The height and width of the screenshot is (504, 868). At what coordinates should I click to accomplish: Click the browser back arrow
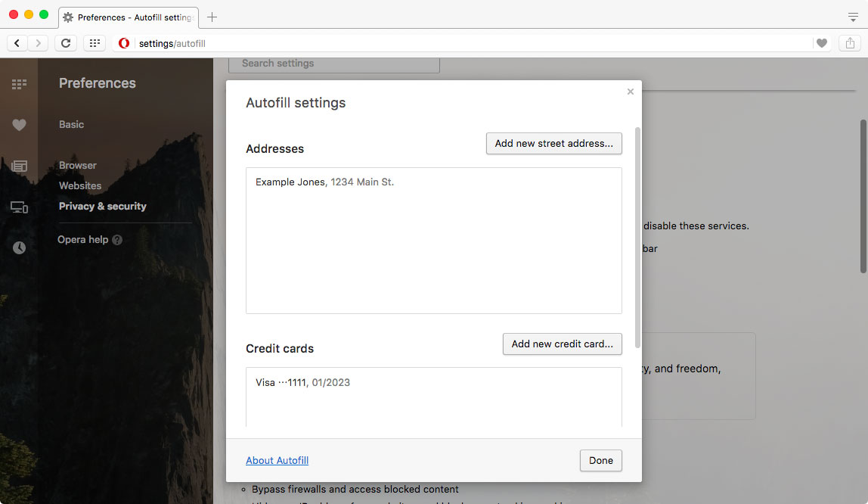[17, 43]
